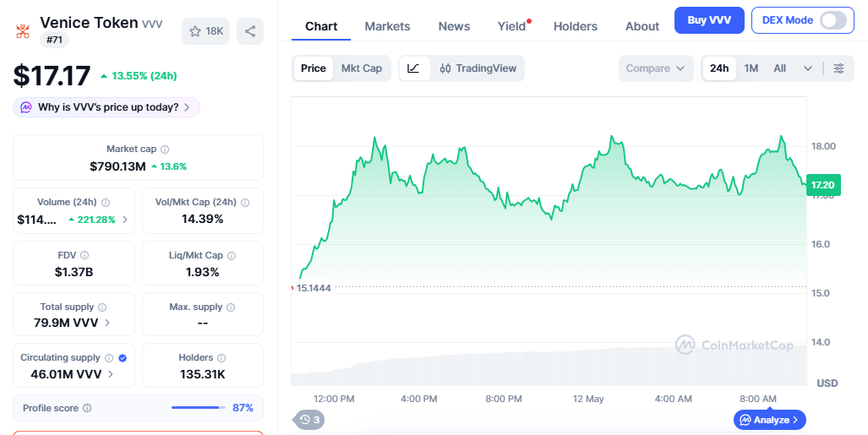This screenshot has width=868, height=435.
Task: Click the Buy VVV button
Action: [709, 20]
